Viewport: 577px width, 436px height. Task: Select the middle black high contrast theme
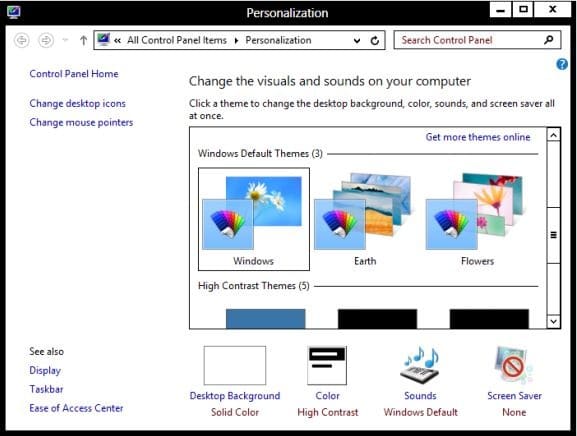coord(377,319)
